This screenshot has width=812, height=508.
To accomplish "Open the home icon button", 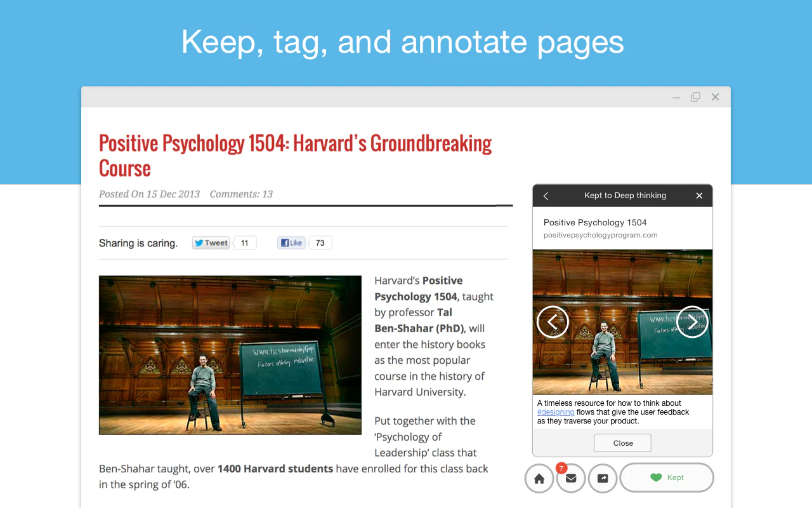I will pos(539,479).
